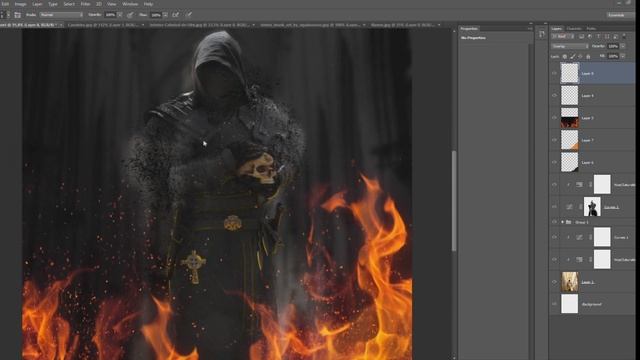Image resolution: width=640 pixels, height=360 pixels.
Task: Enable airbrush-style build-up icon
Action: pos(176,15)
